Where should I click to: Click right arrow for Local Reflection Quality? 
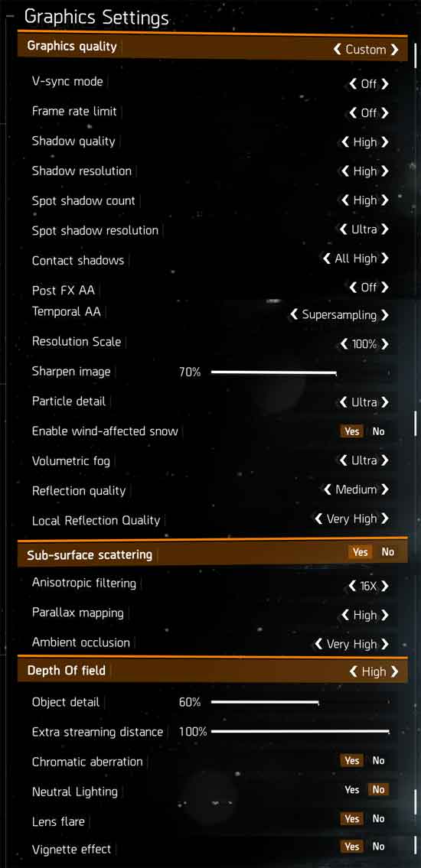coord(385,519)
